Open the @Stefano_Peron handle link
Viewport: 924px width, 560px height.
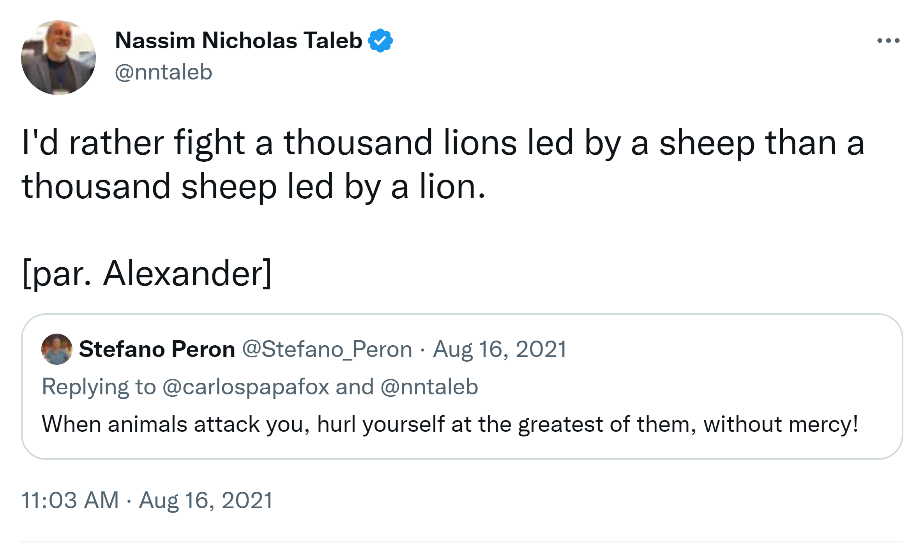click(327, 349)
